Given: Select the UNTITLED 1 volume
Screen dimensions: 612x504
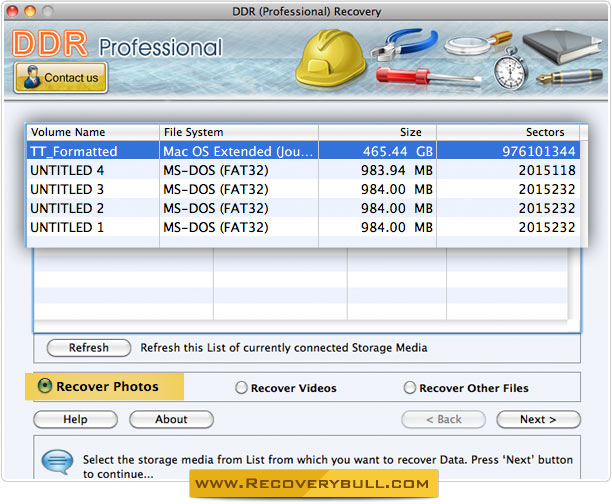Looking at the screenshot, I should (x=303, y=227).
